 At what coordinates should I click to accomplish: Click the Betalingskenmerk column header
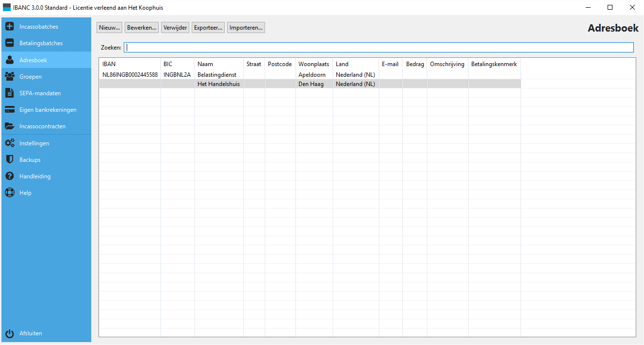pos(494,64)
